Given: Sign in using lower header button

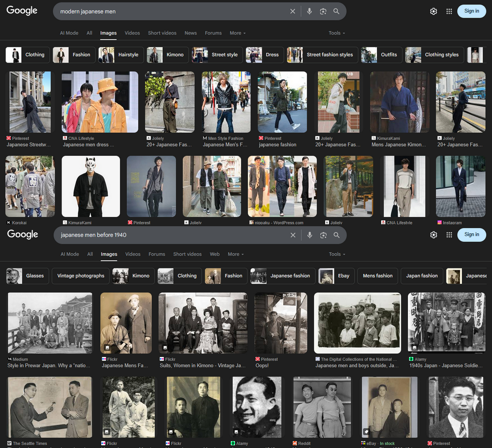Looking at the screenshot, I should pos(472,235).
